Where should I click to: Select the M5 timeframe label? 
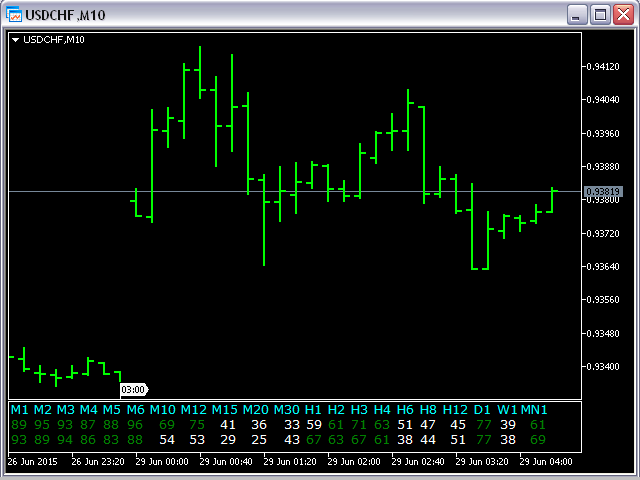pyautogui.click(x=111, y=409)
